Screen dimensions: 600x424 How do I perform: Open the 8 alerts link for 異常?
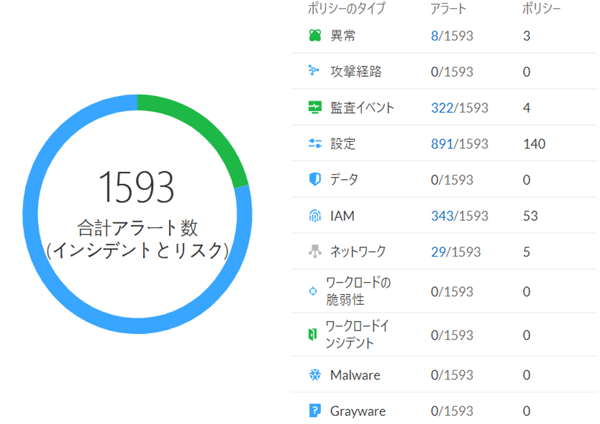435,36
